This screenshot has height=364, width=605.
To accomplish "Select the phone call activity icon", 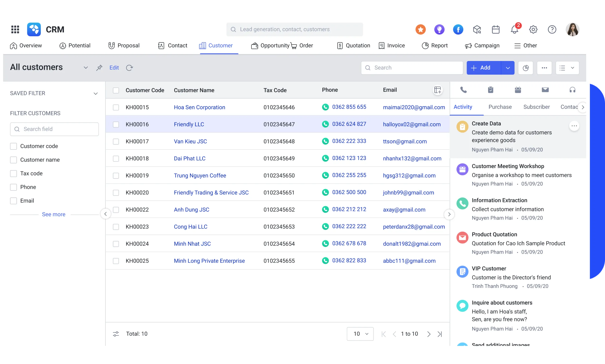I will click(463, 90).
